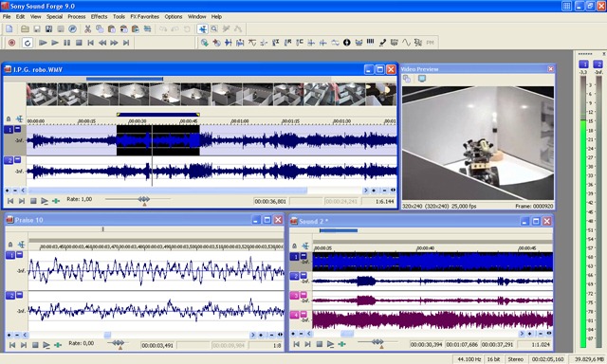
Task: Click the Stereo channels field in status bar
Action: point(515,359)
